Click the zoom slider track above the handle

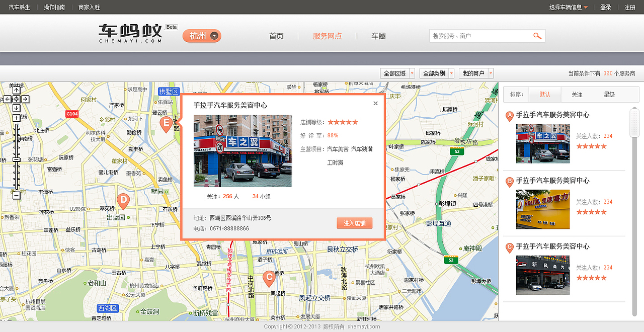pyautogui.click(x=16, y=140)
